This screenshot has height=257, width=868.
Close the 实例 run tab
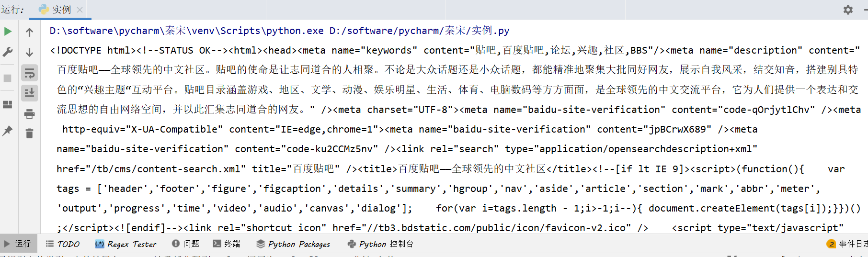click(x=80, y=10)
